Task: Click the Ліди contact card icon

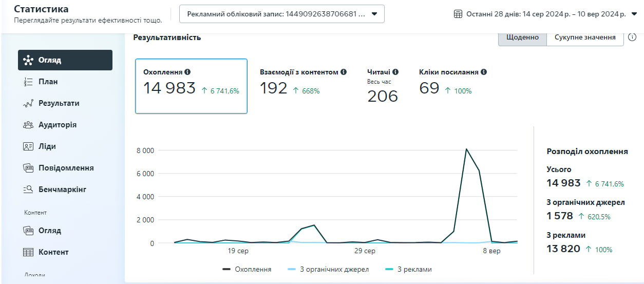Action: tap(28, 146)
